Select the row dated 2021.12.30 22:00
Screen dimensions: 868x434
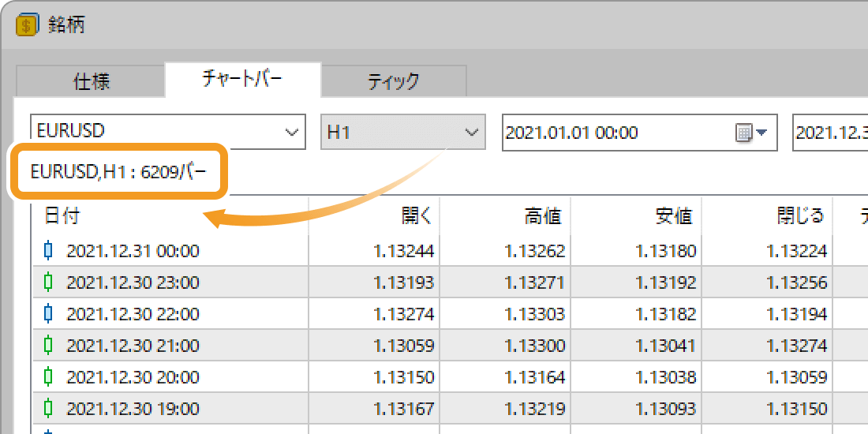[450, 314]
